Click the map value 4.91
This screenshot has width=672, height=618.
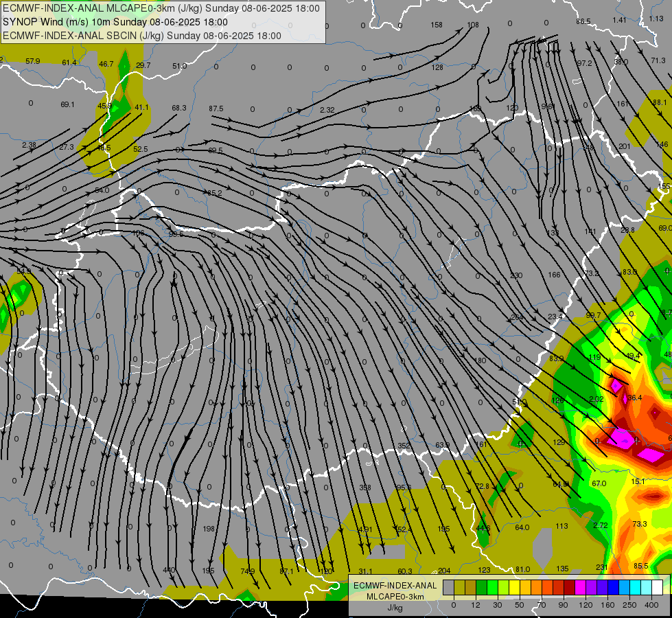coord(365,529)
